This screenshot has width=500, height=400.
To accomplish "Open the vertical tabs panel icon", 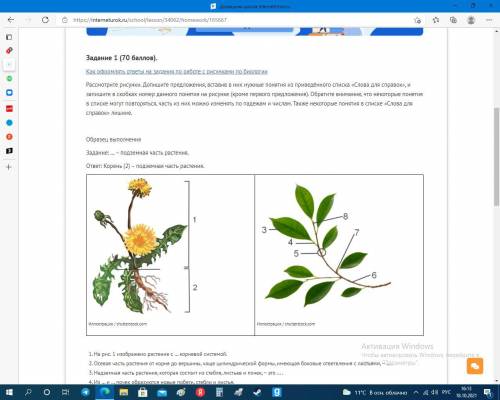I will 9,37.
